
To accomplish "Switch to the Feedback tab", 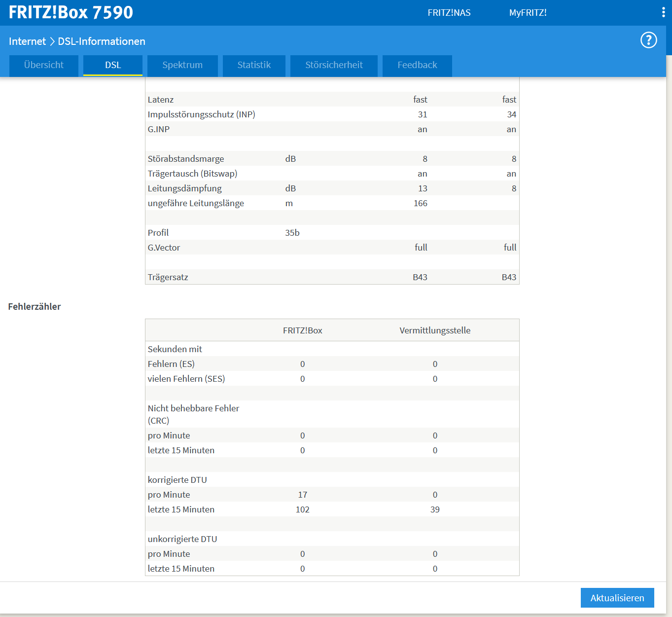I will [x=417, y=65].
